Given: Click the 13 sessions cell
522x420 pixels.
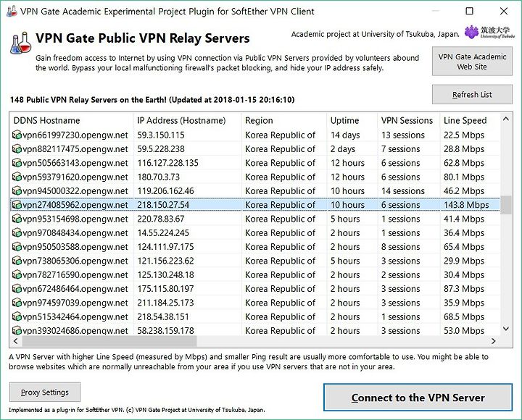Looking at the screenshot, I should 403,135.
